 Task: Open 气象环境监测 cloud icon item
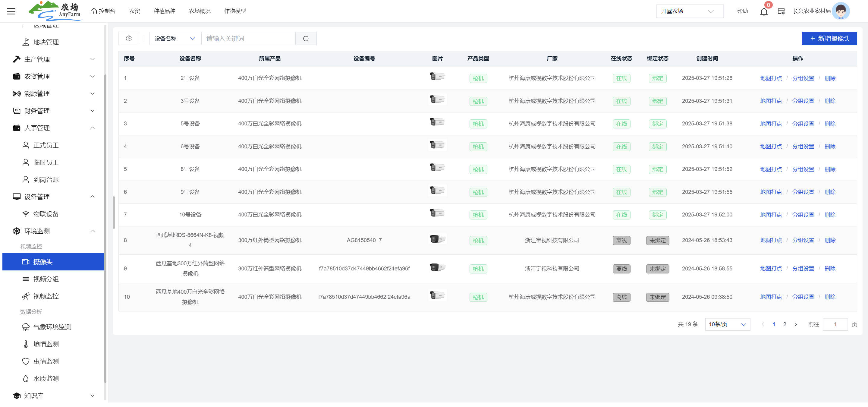52,327
